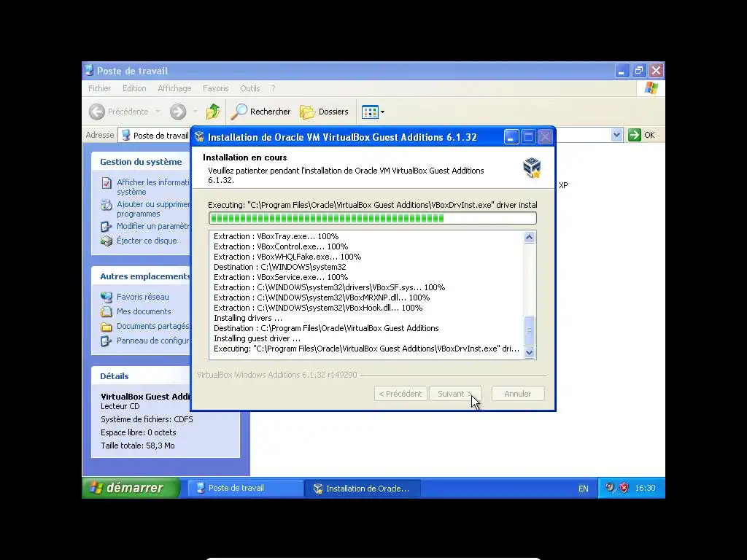
Task: Click VirtualBox cube icon in installer title bar
Action: point(200,137)
